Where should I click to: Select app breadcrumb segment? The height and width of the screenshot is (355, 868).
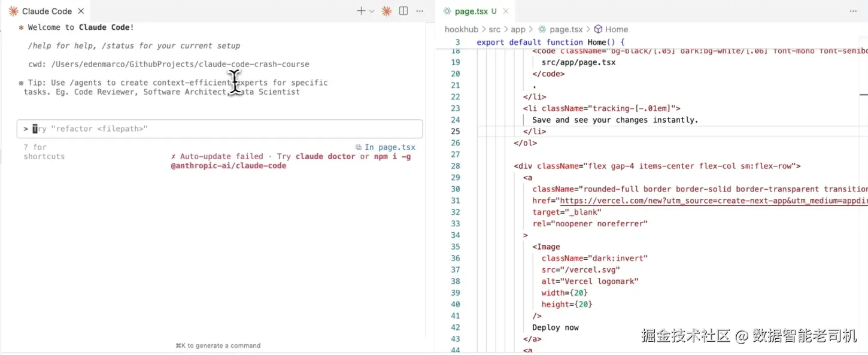(518, 29)
